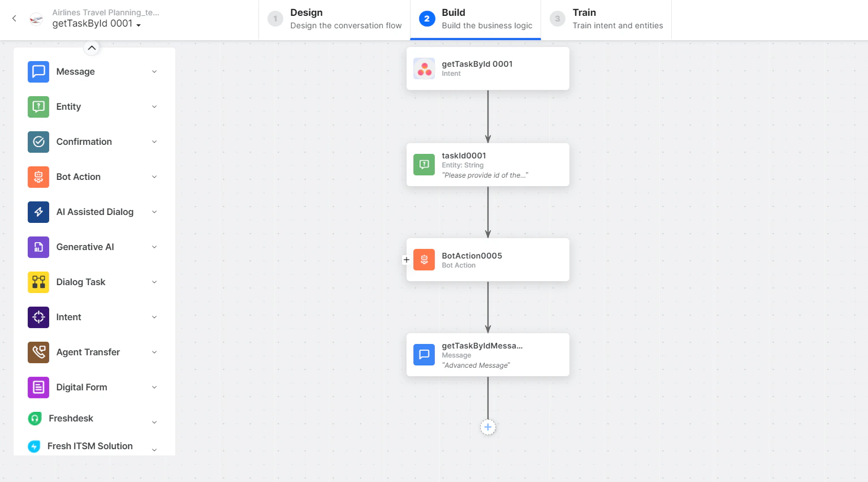Screen dimensions: 868x482
Task: Click the back arrow to exit the dialog
Action: (14, 18)
